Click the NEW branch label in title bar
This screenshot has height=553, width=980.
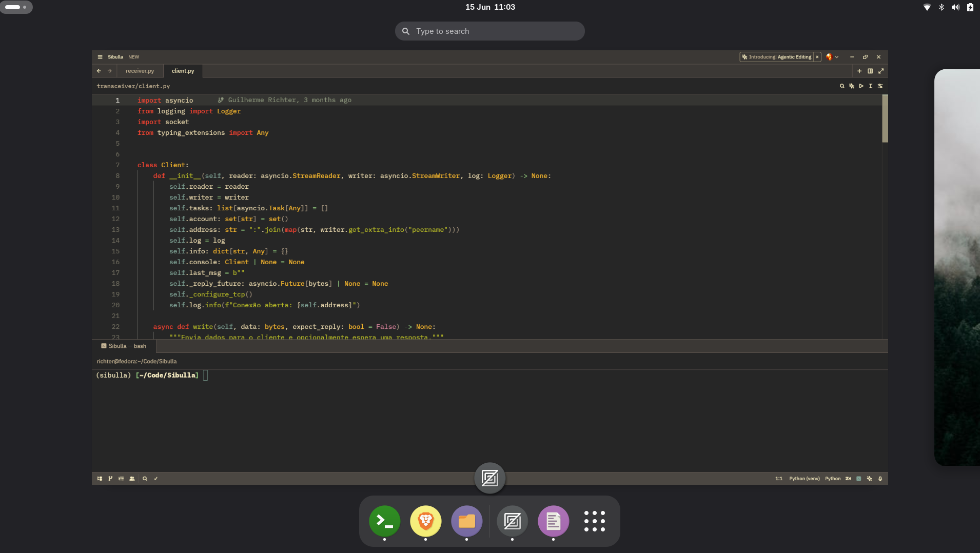pyautogui.click(x=133, y=57)
